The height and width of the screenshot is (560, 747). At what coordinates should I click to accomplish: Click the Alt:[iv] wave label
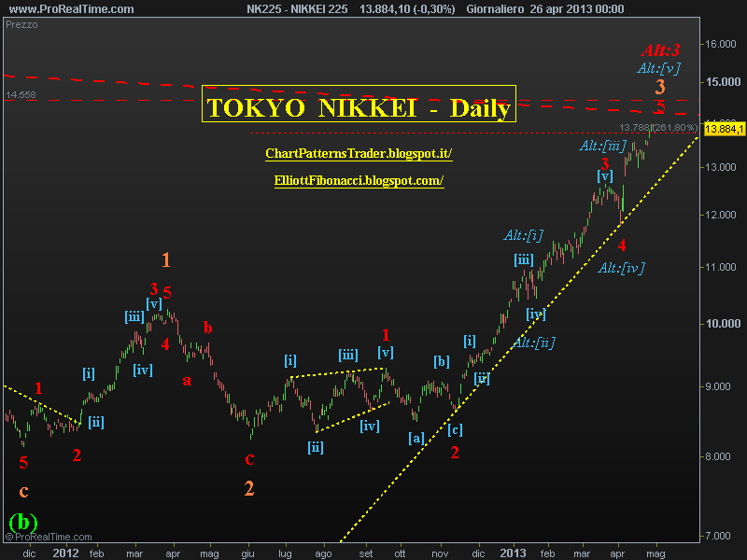622,268
